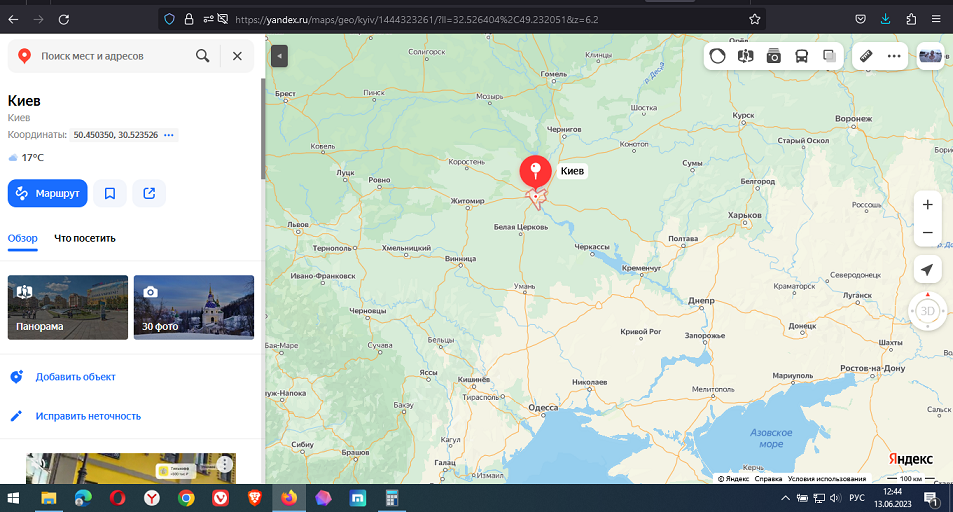
Task: Open the map toolbar more options menu
Action: click(x=894, y=56)
